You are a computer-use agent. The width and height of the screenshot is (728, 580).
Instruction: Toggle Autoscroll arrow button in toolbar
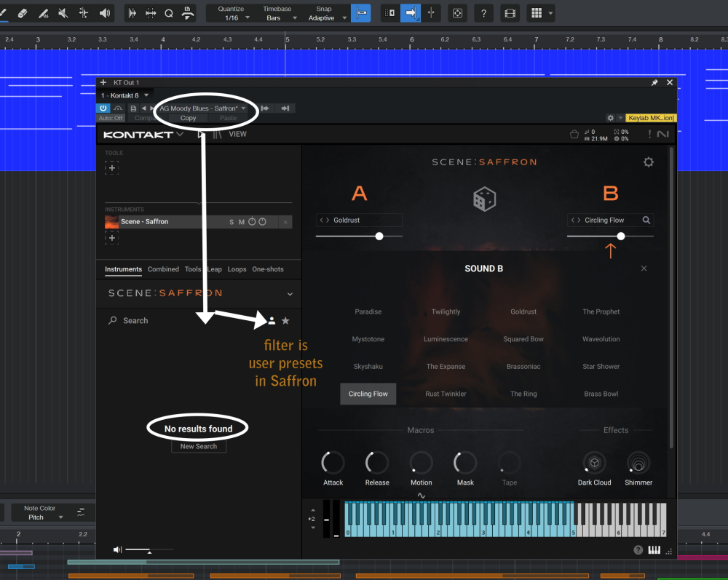[x=411, y=13]
